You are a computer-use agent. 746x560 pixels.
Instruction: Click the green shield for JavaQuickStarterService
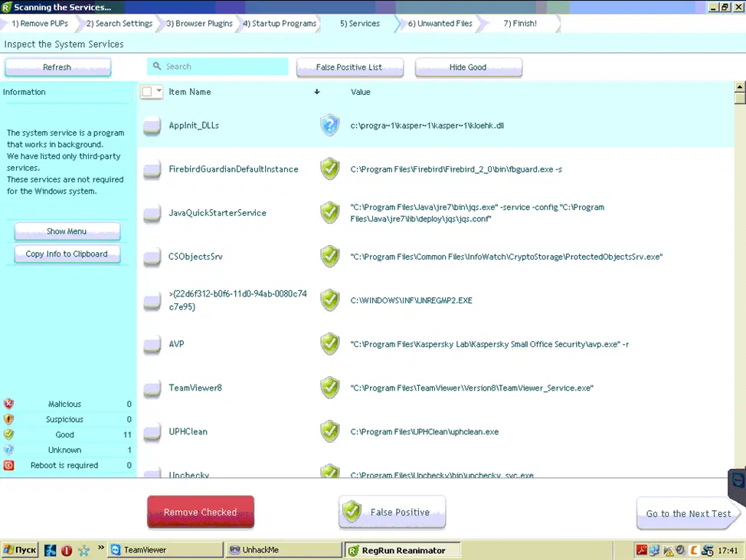coord(329,213)
